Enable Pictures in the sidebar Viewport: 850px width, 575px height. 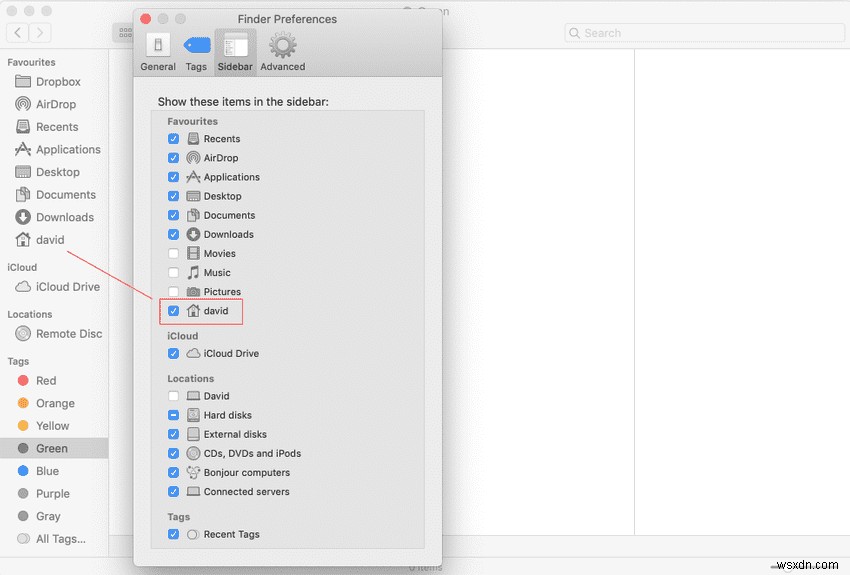coord(173,292)
